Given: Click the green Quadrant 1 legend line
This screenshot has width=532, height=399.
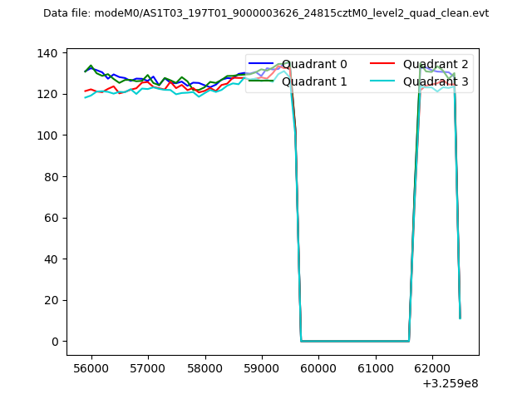Looking at the screenshot, I should (x=262, y=81).
